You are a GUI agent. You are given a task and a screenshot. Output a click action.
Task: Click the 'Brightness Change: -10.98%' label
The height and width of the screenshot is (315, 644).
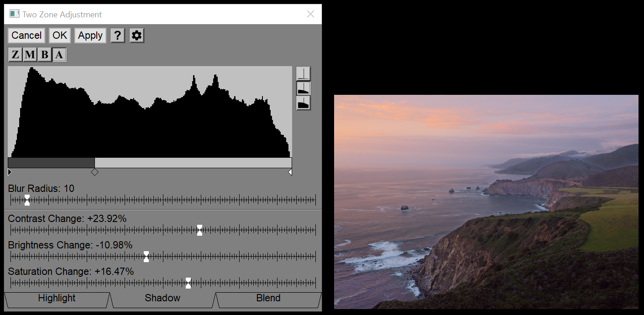pos(70,245)
